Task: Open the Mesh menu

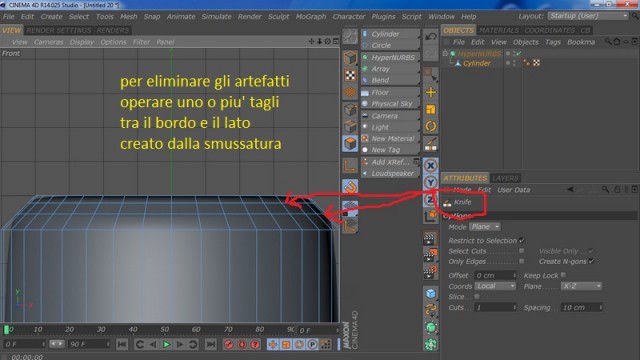Action: 129,17
